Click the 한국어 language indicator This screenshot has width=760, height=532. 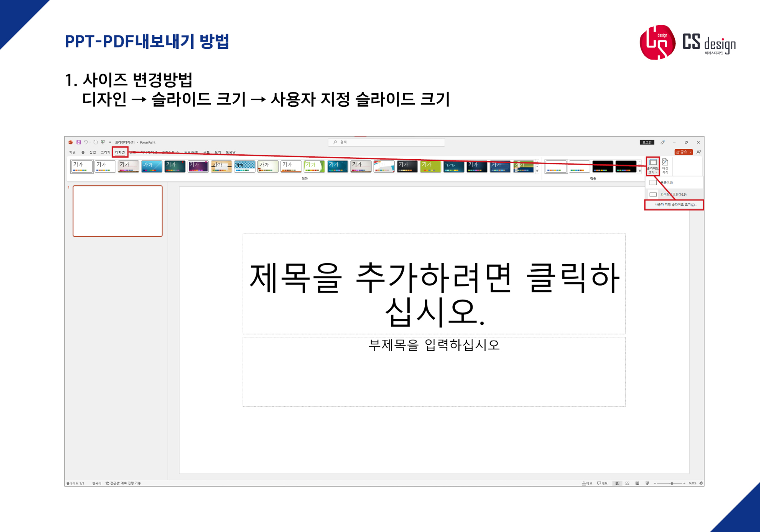(x=97, y=483)
